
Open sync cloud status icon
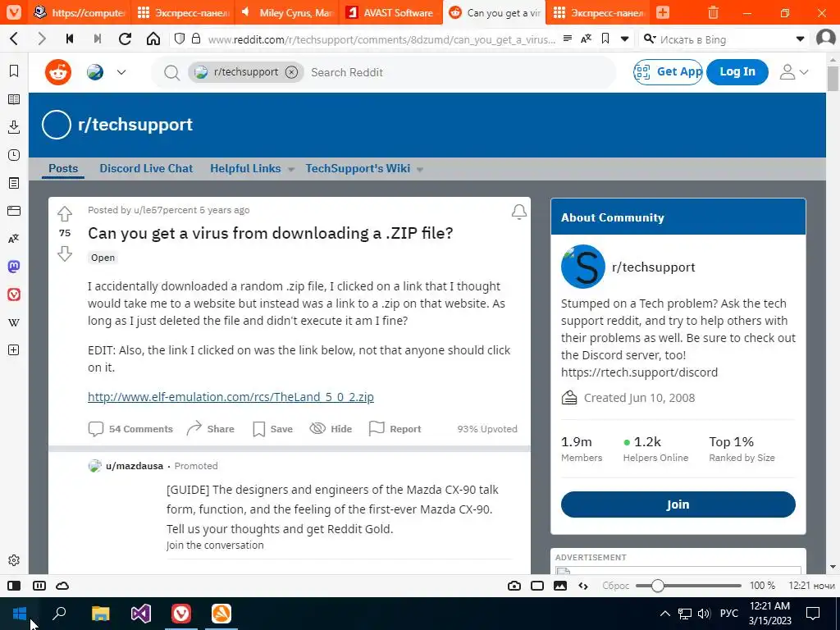click(x=62, y=586)
